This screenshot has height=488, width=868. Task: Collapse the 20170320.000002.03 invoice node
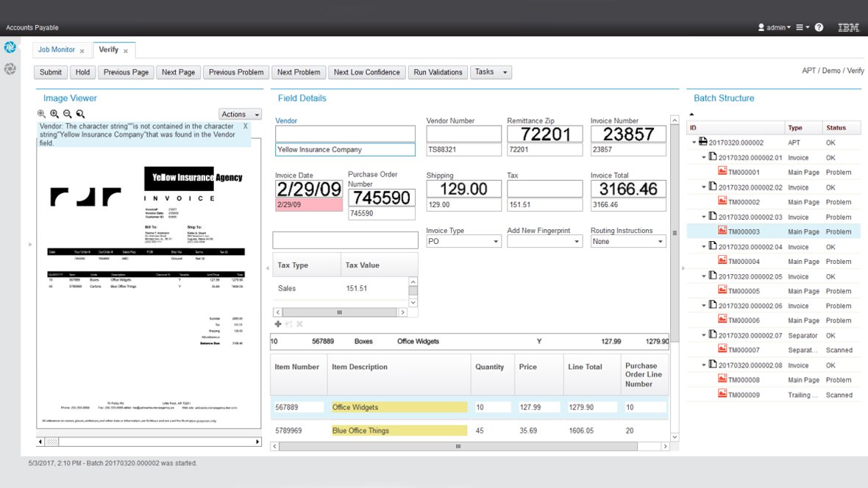pos(704,217)
